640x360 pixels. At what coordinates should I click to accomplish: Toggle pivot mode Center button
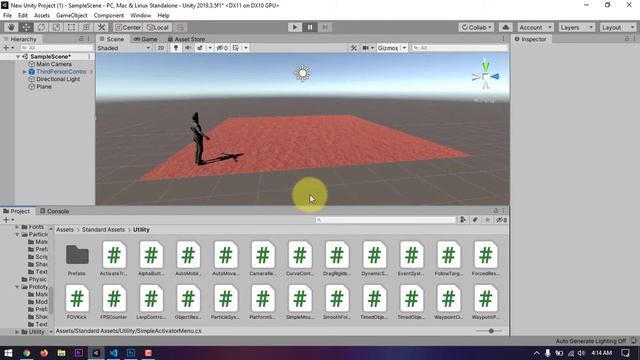coord(128,27)
